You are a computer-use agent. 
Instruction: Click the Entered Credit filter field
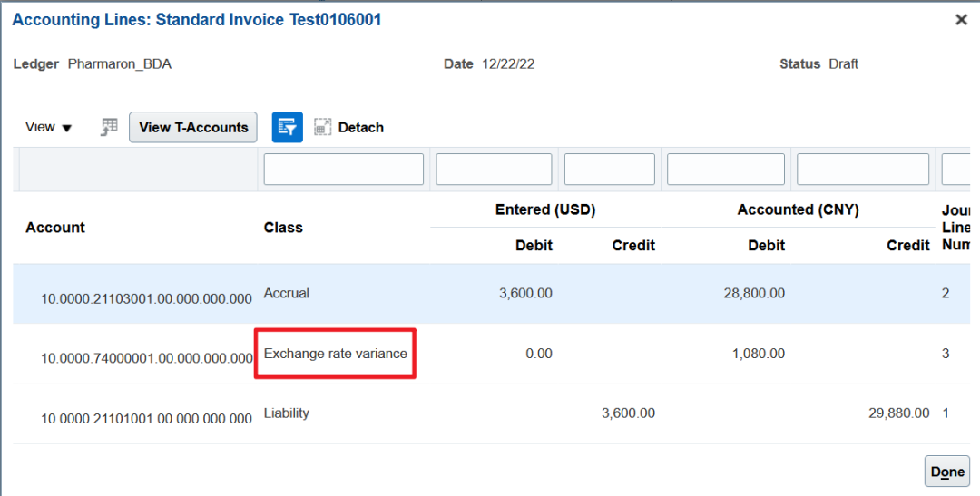(610, 170)
